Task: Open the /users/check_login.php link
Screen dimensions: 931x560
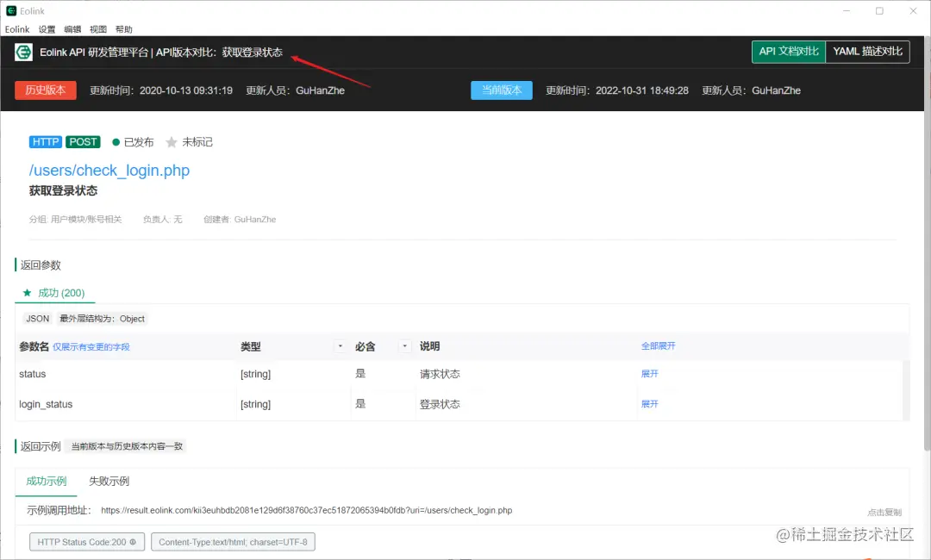Action: 109,171
